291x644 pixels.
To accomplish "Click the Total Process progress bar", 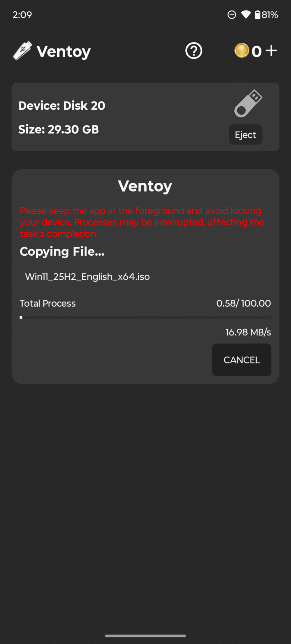I will tap(145, 317).
